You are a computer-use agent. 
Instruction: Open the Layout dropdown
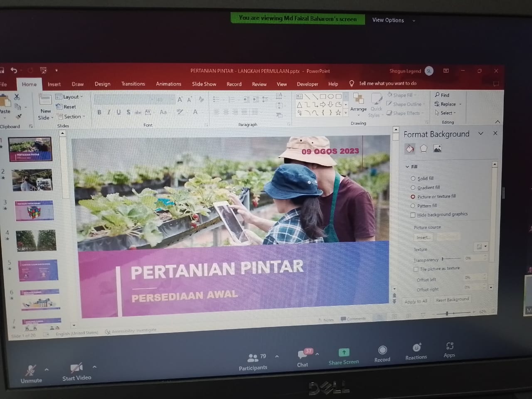70,97
